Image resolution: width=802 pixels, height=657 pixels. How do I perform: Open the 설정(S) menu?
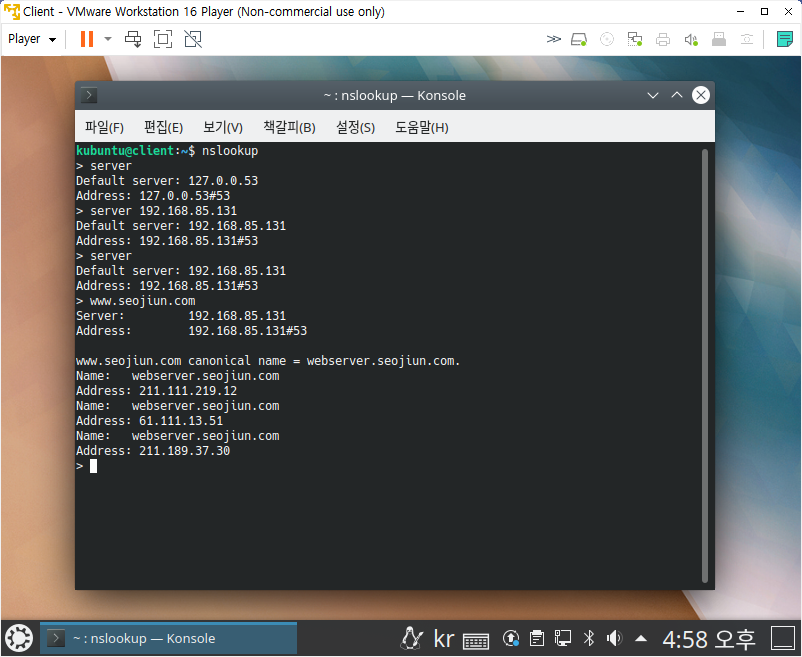[355, 127]
